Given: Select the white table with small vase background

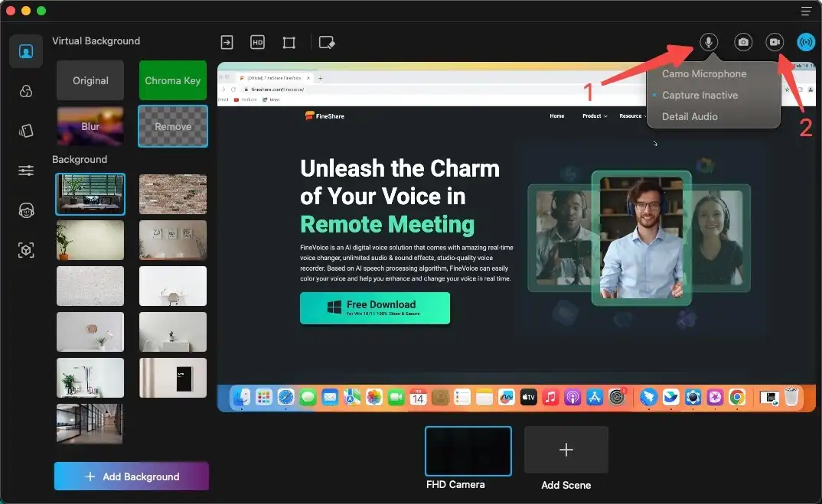Looking at the screenshot, I should (172, 332).
